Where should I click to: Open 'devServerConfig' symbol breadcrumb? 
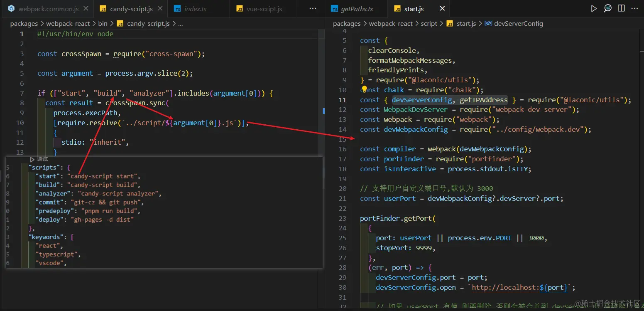click(x=514, y=24)
